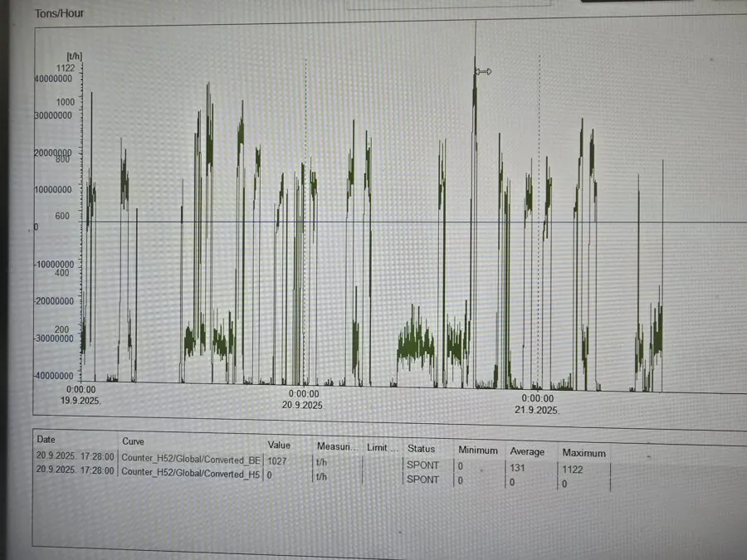Click the Limit... column header

click(382, 448)
